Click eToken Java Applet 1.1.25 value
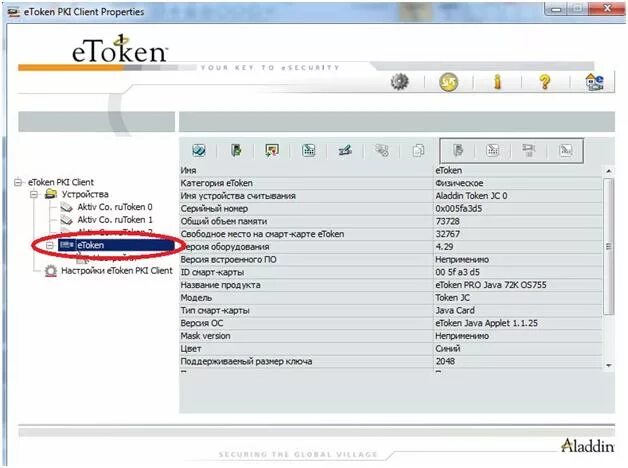 pyautogui.click(x=486, y=323)
